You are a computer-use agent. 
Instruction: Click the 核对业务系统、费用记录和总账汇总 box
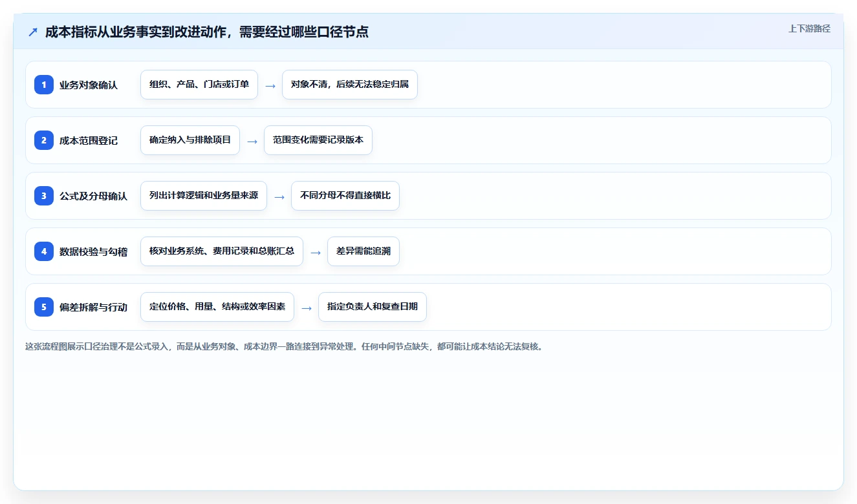point(222,251)
